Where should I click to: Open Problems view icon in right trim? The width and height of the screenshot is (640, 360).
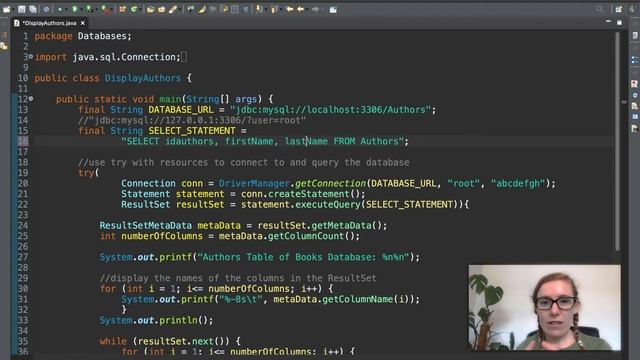[x=635, y=84]
